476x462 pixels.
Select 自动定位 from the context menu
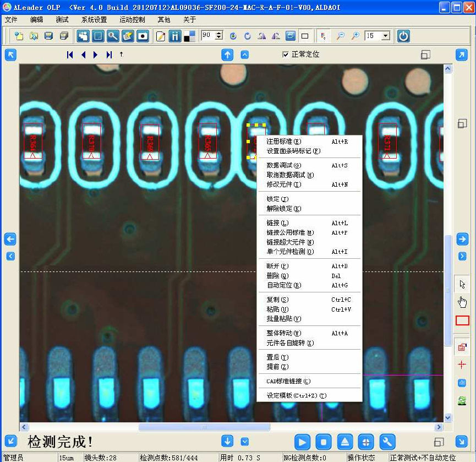pyautogui.click(x=309, y=286)
